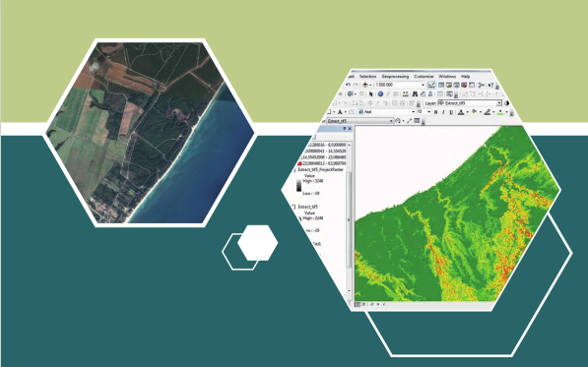
Task: Open the Geoprocessing menu
Action: click(395, 77)
